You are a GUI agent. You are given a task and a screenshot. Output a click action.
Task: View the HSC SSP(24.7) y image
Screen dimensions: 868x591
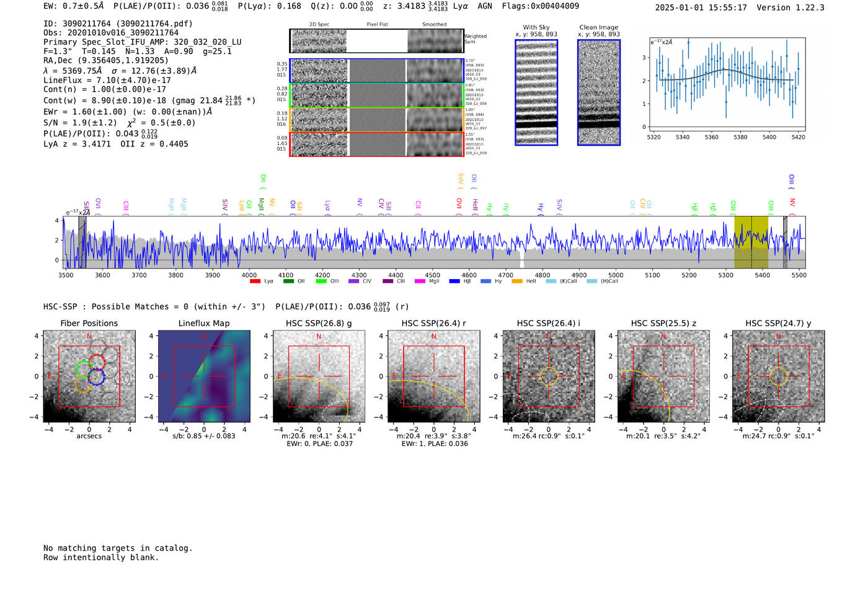point(779,376)
